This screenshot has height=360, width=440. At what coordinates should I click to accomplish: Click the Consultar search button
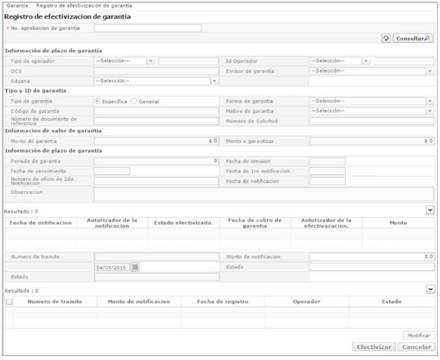[413, 38]
